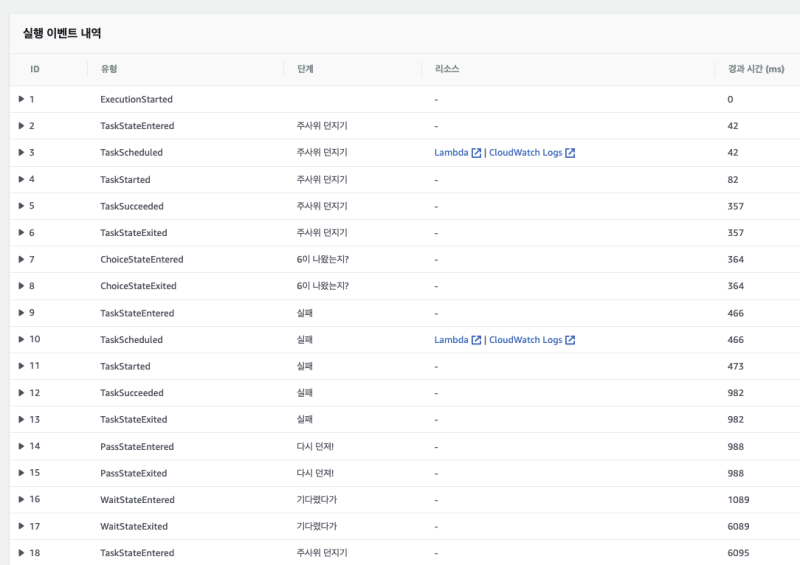Expand event 16 WaitStateEntered row
This screenshot has width=800, height=565.
pos(21,500)
